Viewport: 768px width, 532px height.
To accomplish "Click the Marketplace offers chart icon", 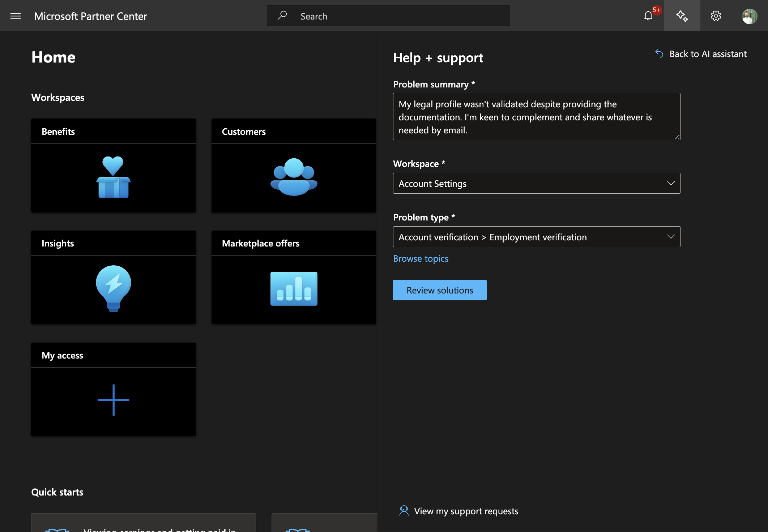I will pyautogui.click(x=294, y=289).
